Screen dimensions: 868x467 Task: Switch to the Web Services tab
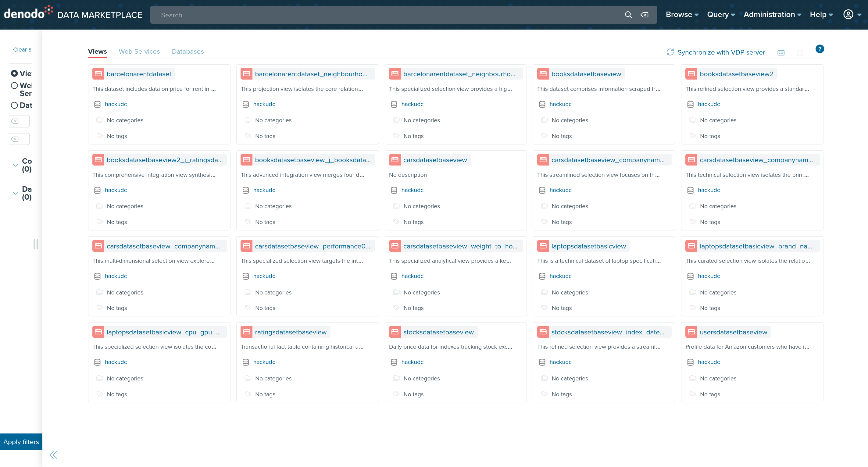tap(139, 52)
